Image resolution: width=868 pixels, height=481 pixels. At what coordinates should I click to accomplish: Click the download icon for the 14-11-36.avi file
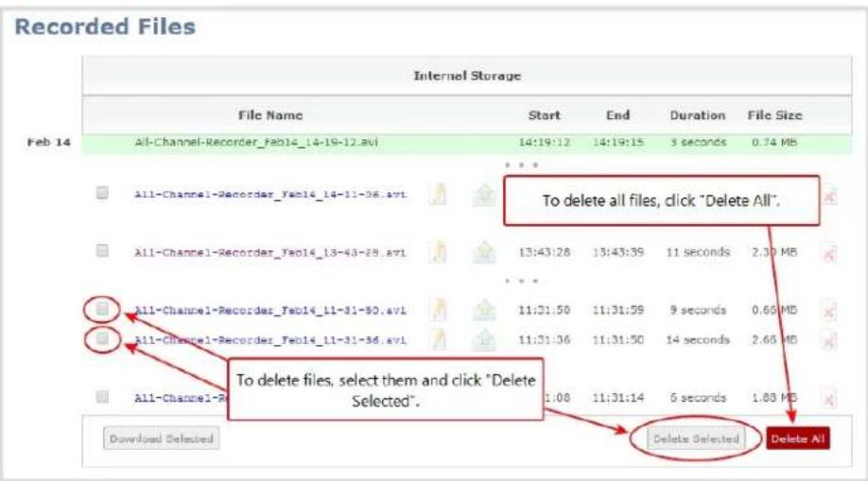point(438,195)
